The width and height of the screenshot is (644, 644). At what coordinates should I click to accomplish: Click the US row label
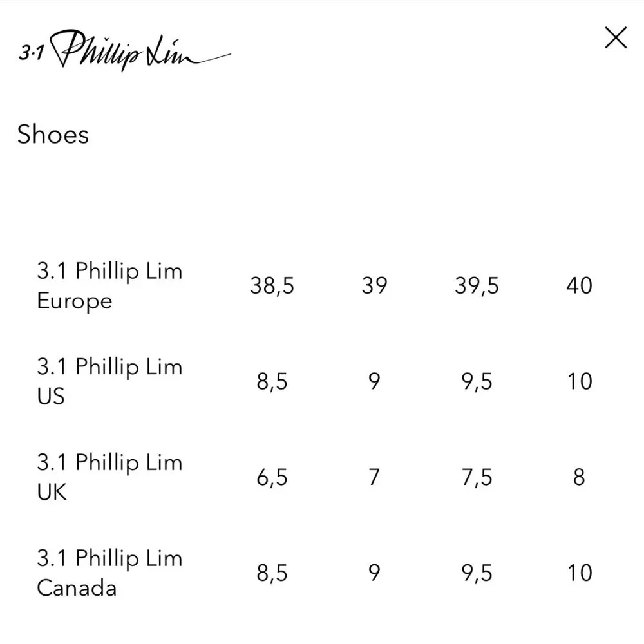tap(109, 381)
